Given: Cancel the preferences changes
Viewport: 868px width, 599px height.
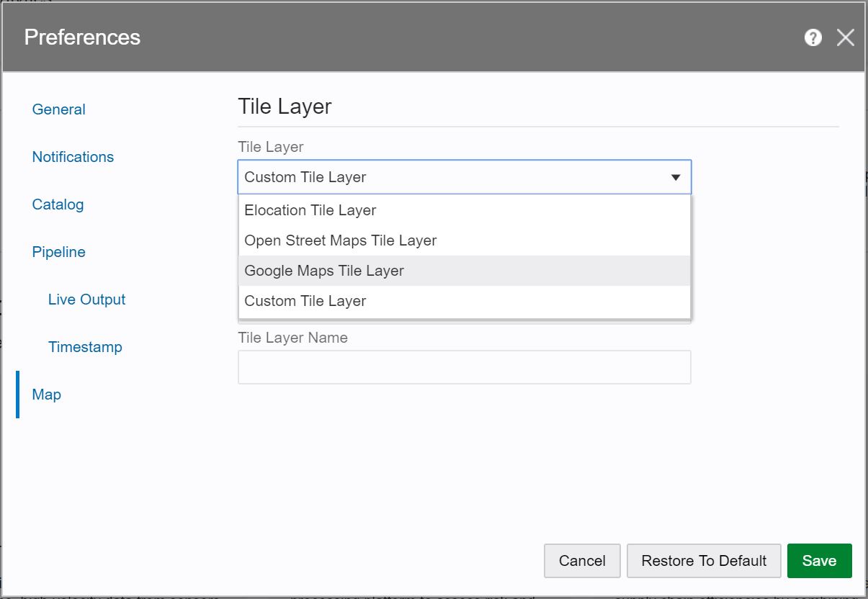Looking at the screenshot, I should click(x=581, y=560).
